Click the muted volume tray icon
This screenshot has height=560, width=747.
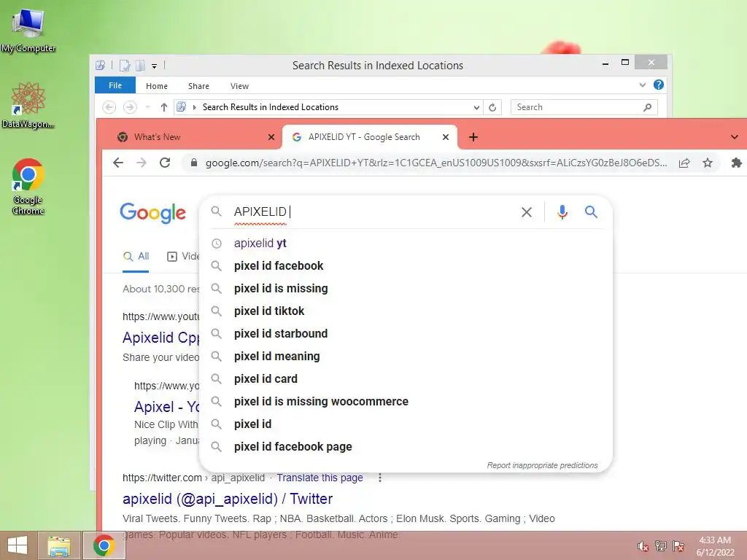tap(643, 546)
